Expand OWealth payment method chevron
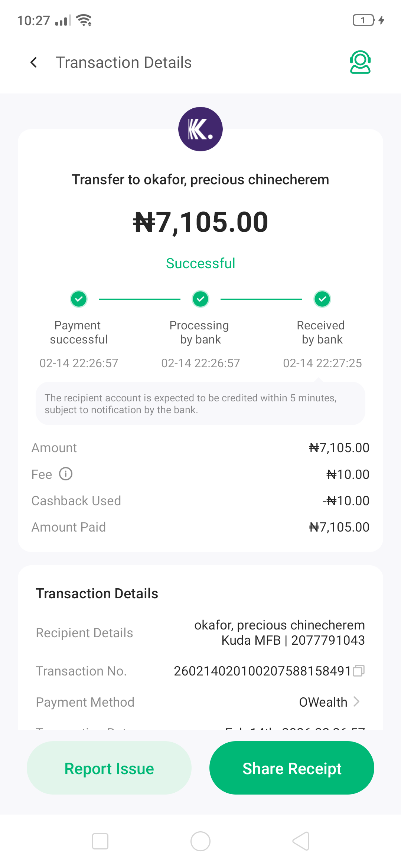Screen dimensions: 401x868 [356, 702]
